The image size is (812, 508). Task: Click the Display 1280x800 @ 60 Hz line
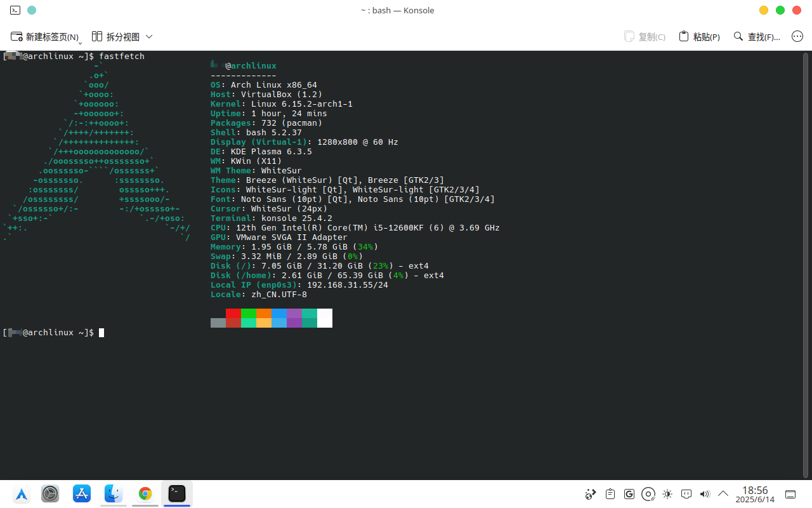tap(304, 142)
